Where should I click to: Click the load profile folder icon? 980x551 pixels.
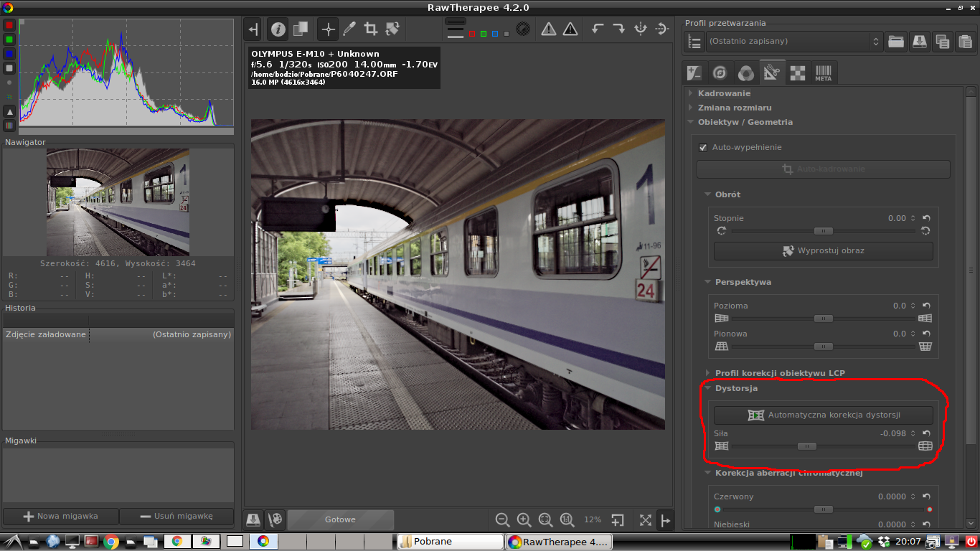click(x=895, y=42)
